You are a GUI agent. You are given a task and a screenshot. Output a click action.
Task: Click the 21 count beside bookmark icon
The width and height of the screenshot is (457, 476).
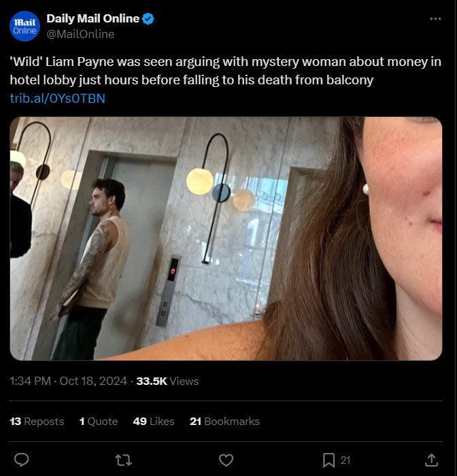345,460
